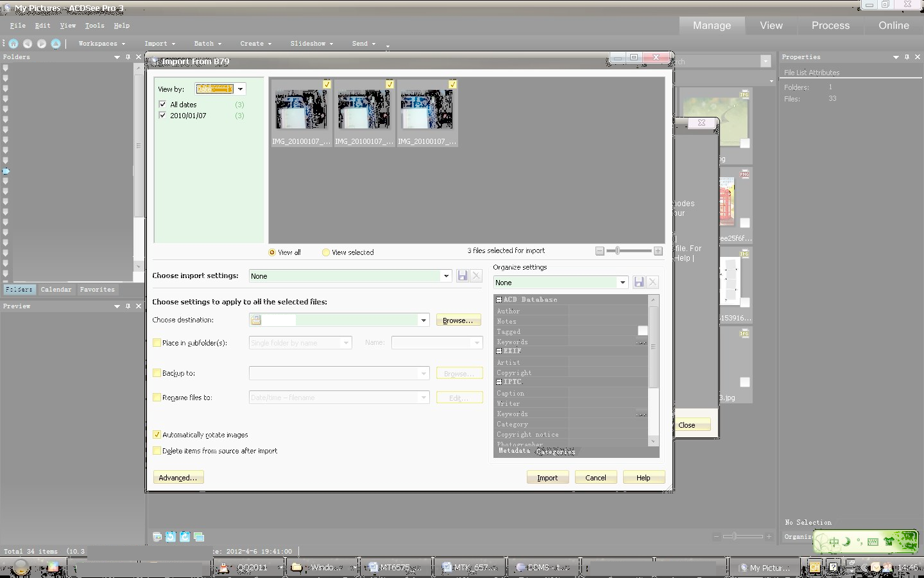Image resolution: width=924 pixels, height=578 pixels.
Task: Pin the Folders pane with the pushpin icon
Action: (128, 57)
